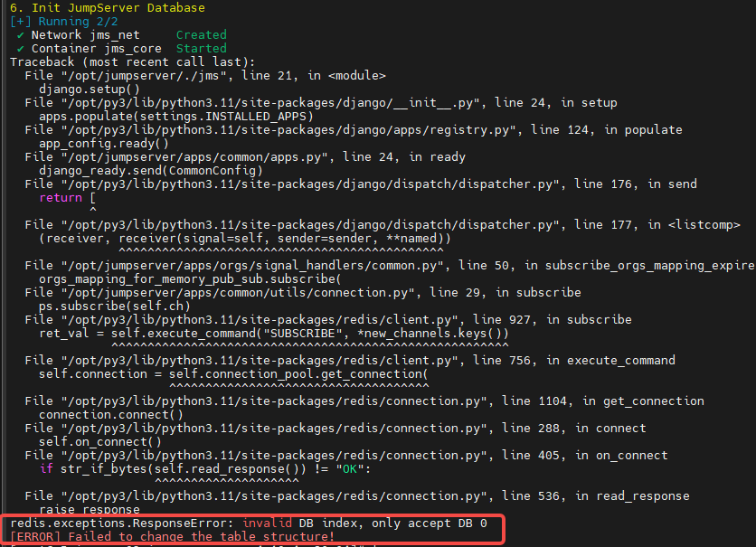Click the "return [" code line

click(x=68, y=198)
